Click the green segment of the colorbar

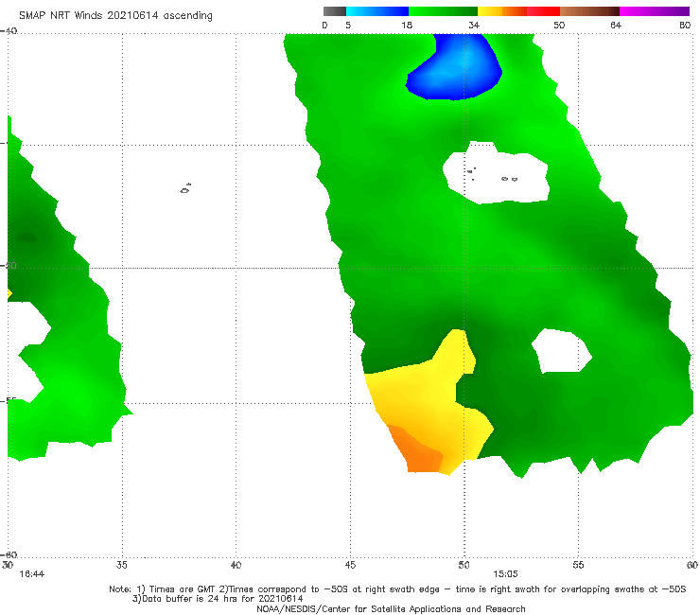click(x=443, y=11)
